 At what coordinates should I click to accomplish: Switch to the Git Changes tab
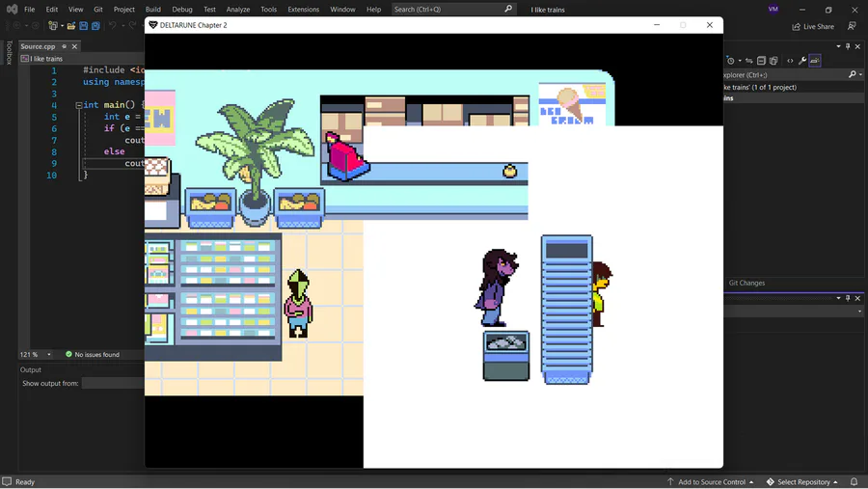pos(746,283)
